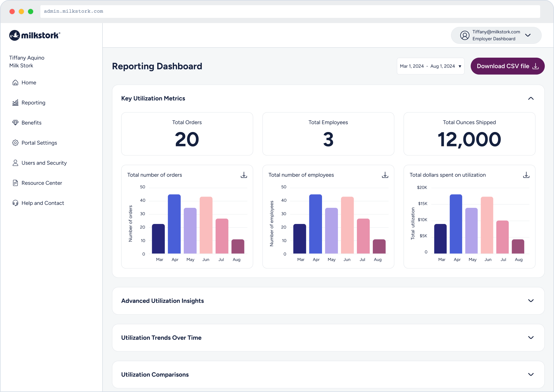Image resolution: width=554 pixels, height=392 pixels.
Task: Expand the Advanced Utilization Insights section
Action: pyautogui.click(x=531, y=301)
